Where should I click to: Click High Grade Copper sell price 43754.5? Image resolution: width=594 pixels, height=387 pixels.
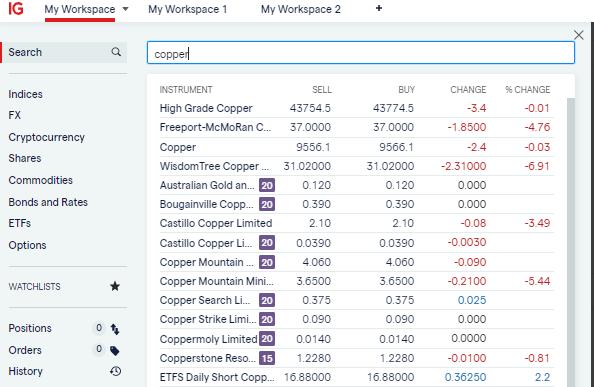click(x=310, y=108)
